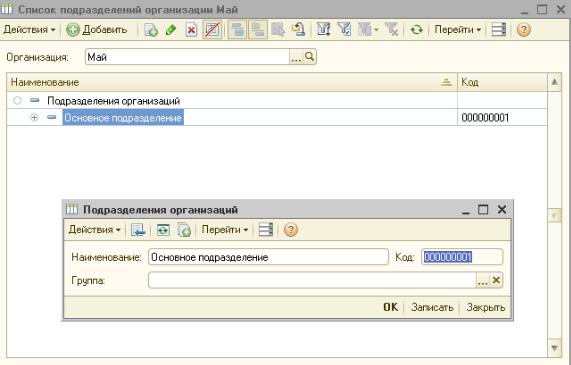Click the scroll down arrow of the list

[x=554, y=348]
